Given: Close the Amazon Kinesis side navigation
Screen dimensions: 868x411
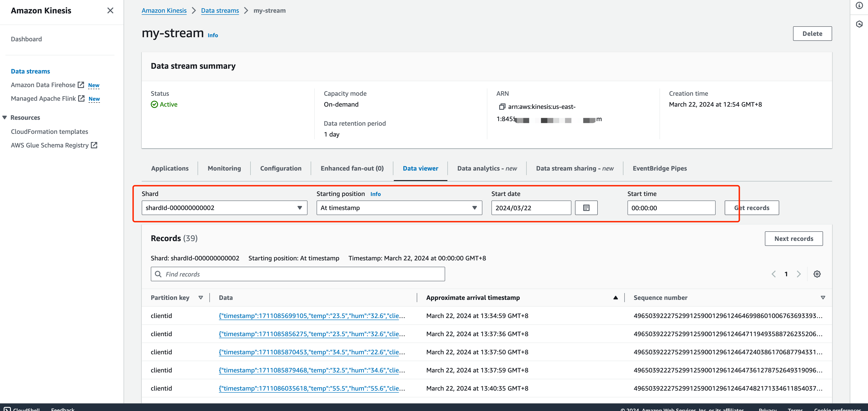Looking at the screenshot, I should pyautogui.click(x=110, y=10).
